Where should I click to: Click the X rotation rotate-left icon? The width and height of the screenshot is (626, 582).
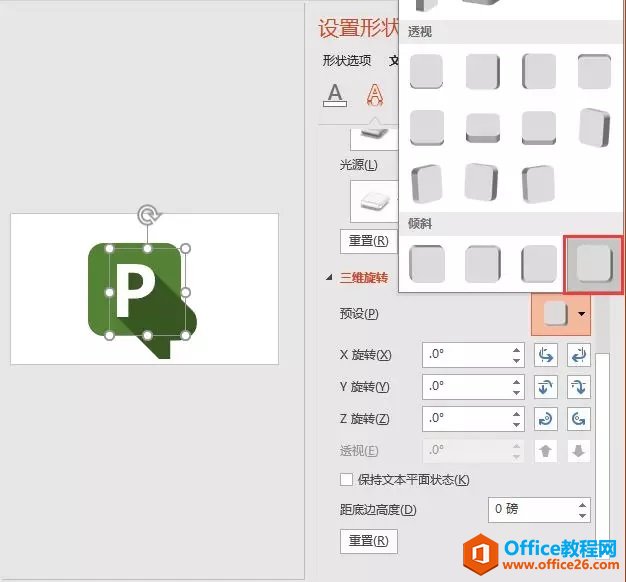(x=547, y=355)
